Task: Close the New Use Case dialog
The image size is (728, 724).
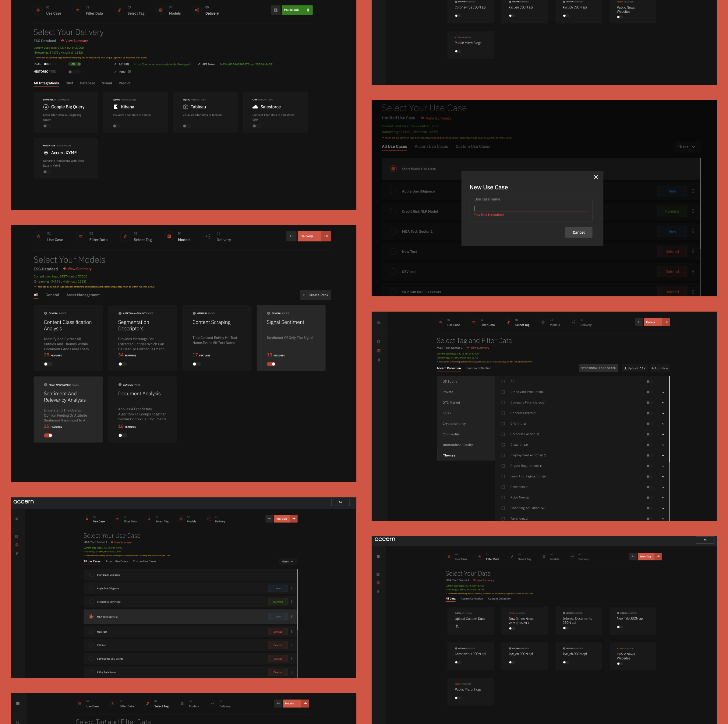Action: pos(596,177)
